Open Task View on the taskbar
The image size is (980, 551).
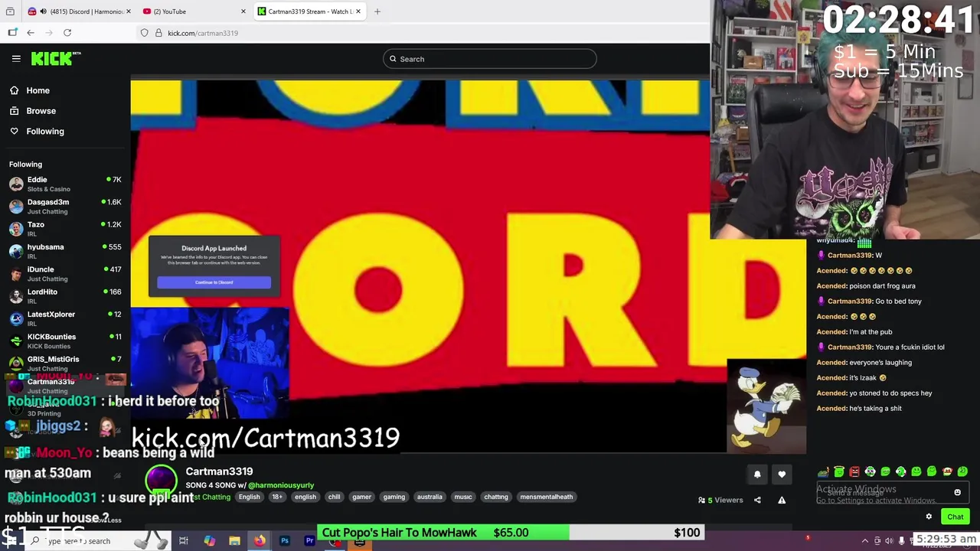pyautogui.click(x=184, y=541)
